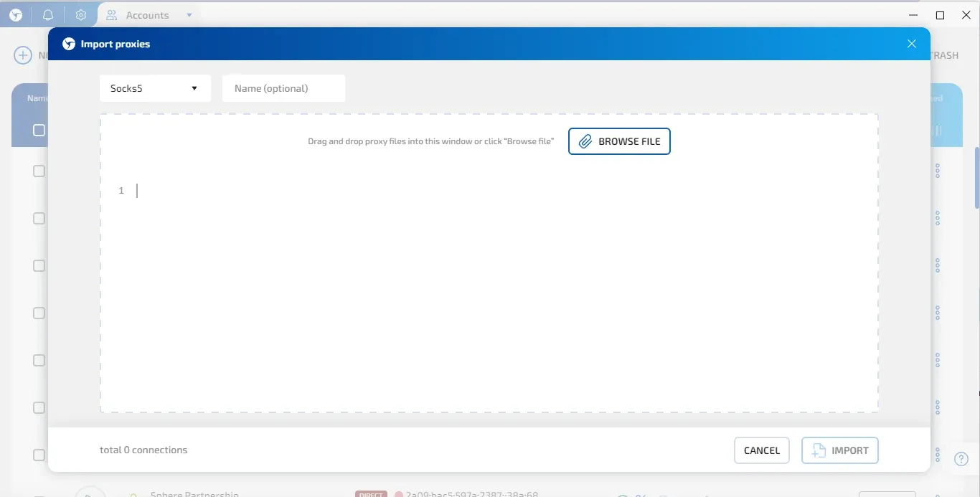Open the TRASH section in the top-right

coord(944,55)
